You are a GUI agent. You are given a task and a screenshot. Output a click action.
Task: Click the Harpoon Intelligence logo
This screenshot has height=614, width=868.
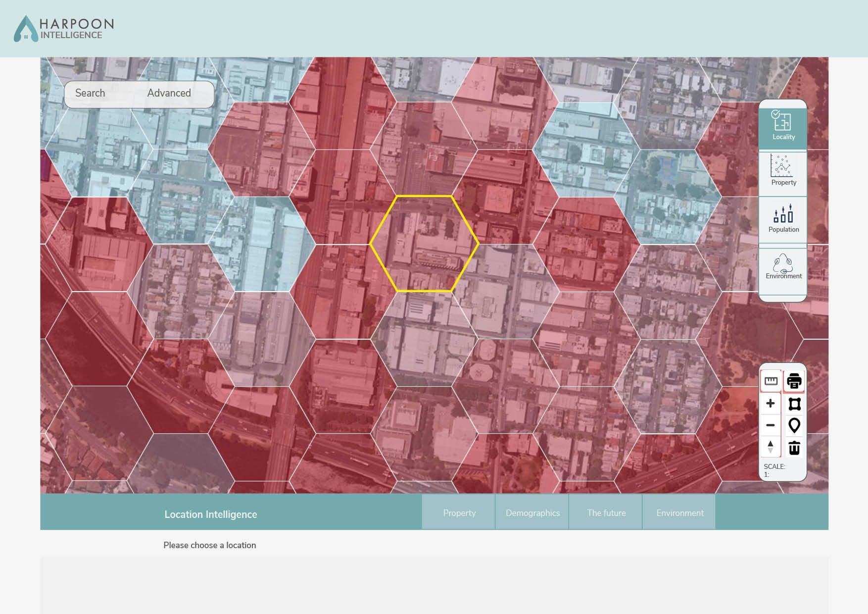pos(64,29)
